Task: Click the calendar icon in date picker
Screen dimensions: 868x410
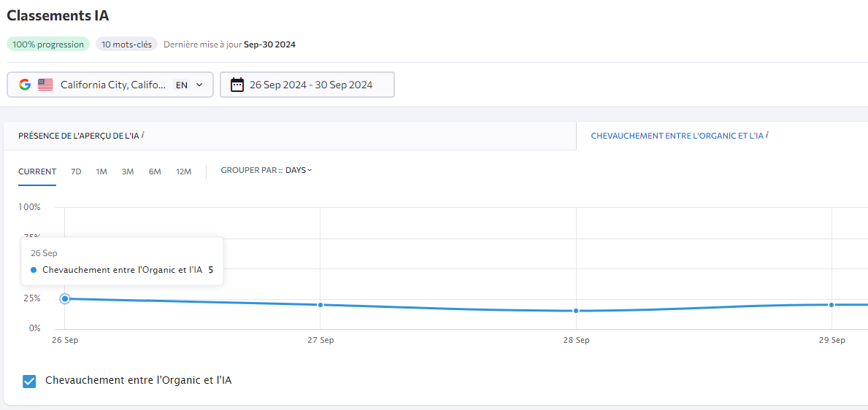Action: (x=237, y=85)
